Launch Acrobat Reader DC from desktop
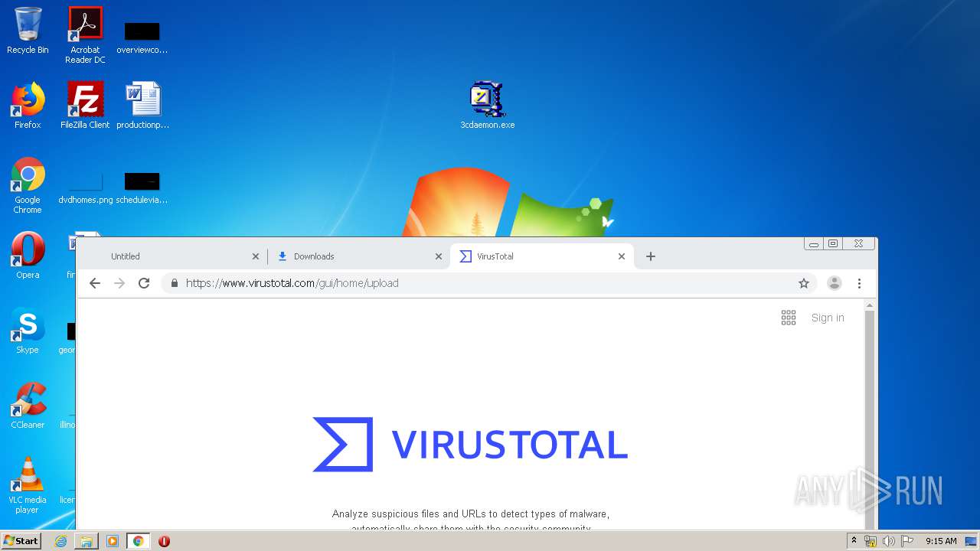Viewport: 980px width, 551px height. click(85, 34)
